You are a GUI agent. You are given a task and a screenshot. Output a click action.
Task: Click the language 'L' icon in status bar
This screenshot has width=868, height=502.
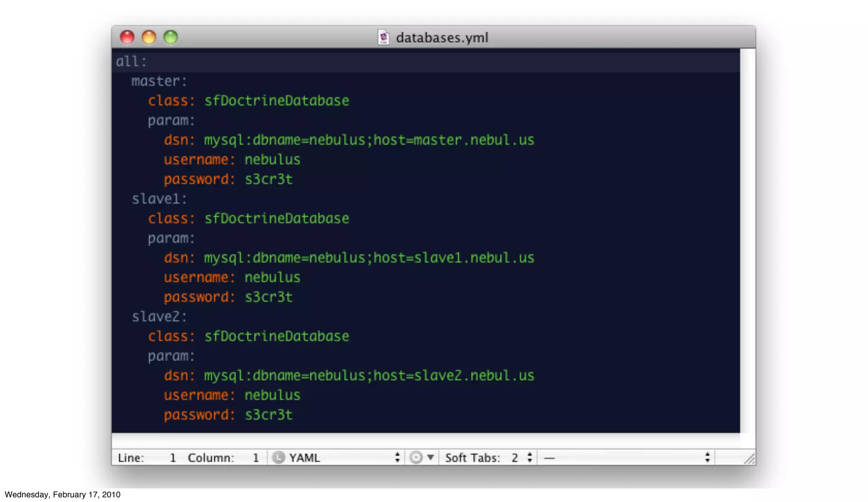pyautogui.click(x=278, y=457)
